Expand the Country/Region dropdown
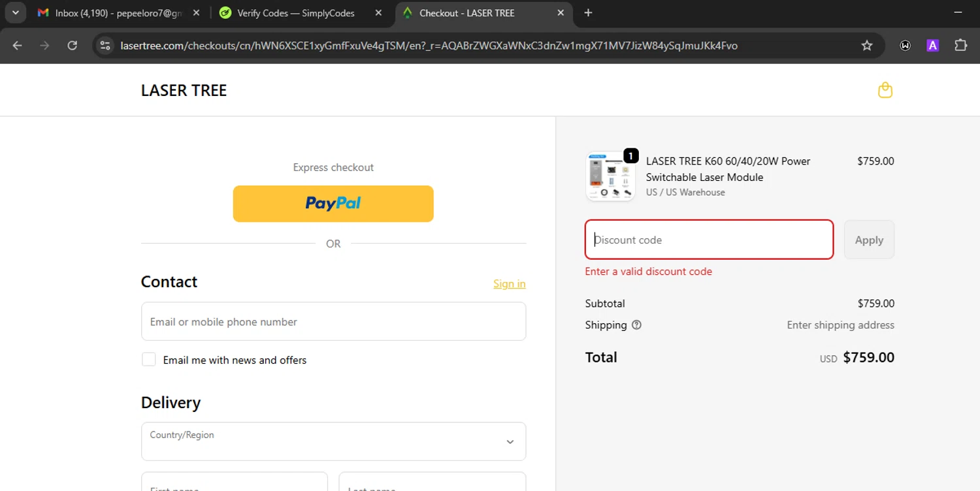This screenshot has height=491, width=980. coord(333,441)
